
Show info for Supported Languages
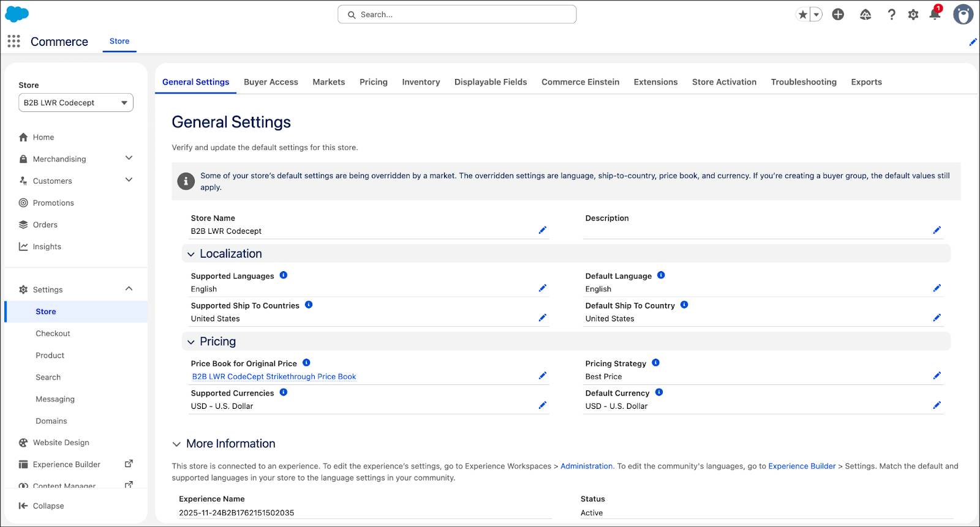pos(284,275)
